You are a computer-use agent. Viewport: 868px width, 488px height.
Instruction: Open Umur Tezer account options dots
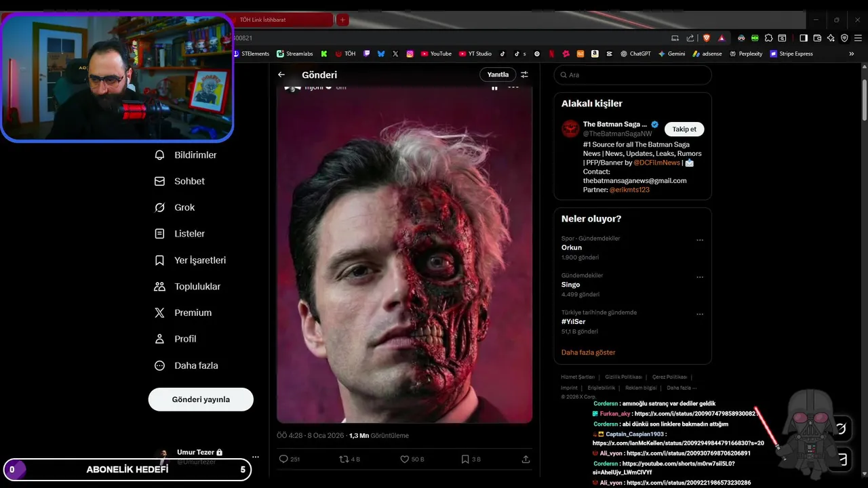tap(255, 457)
